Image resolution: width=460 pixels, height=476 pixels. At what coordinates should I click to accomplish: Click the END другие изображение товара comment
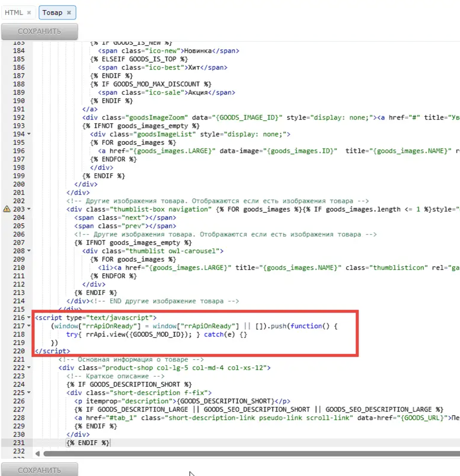[165, 301]
